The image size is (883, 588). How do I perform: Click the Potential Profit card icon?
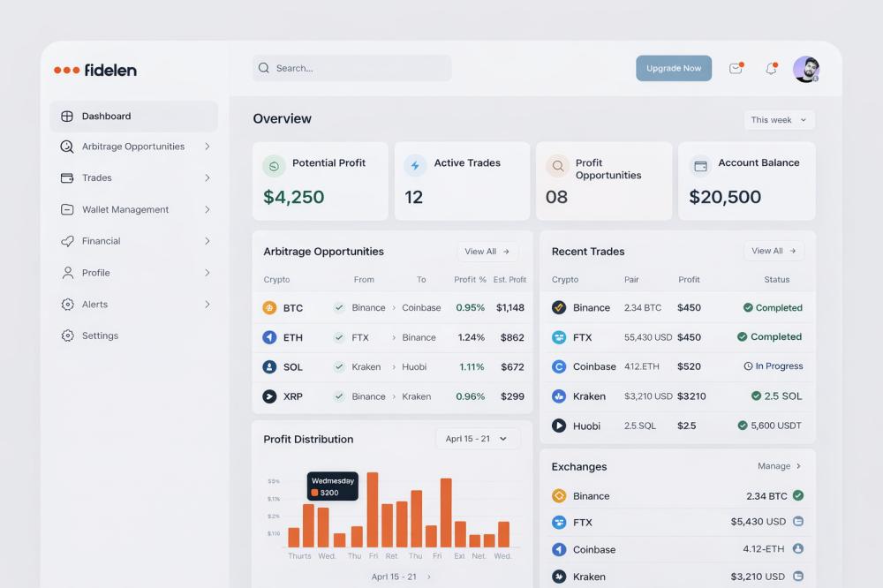coord(274,166)
